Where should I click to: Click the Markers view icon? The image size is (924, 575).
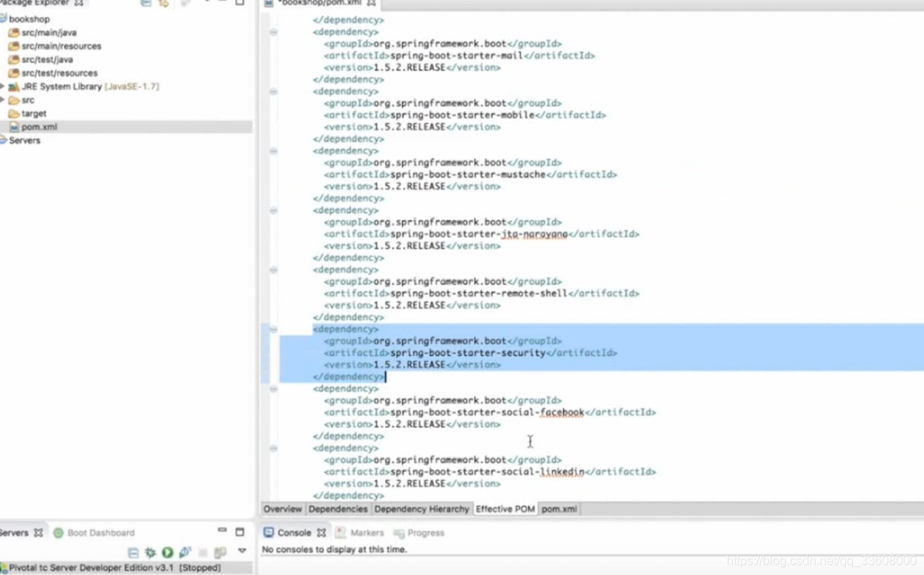pos(341,533)
